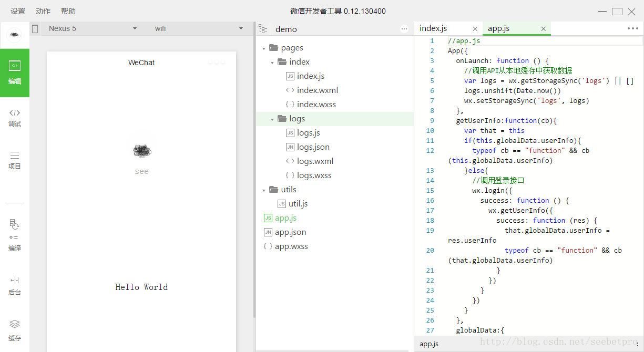
Task: Open util.js file in tree
Action: [x=293, y=204]
